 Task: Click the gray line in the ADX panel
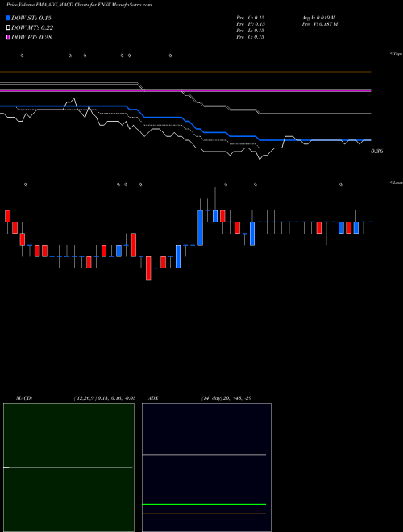click(204, 455)
